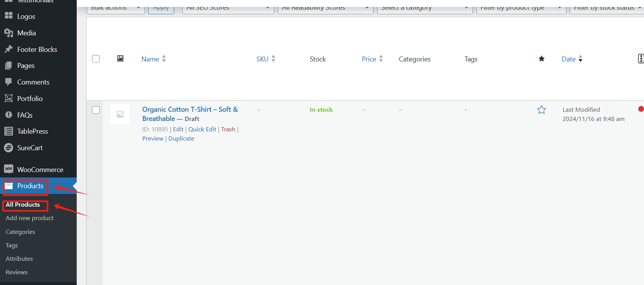Click the Footer Blocks pin icon
Screen dimensions: 644x285
(8, 49)
